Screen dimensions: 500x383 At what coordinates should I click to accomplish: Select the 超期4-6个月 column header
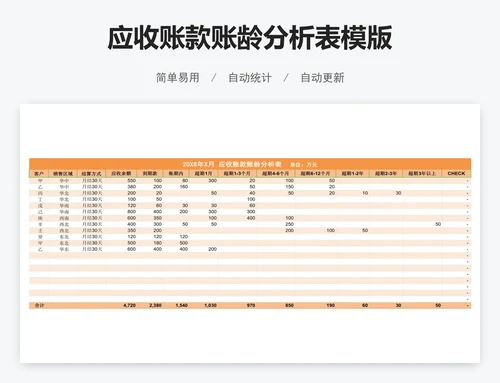point(276,173)
